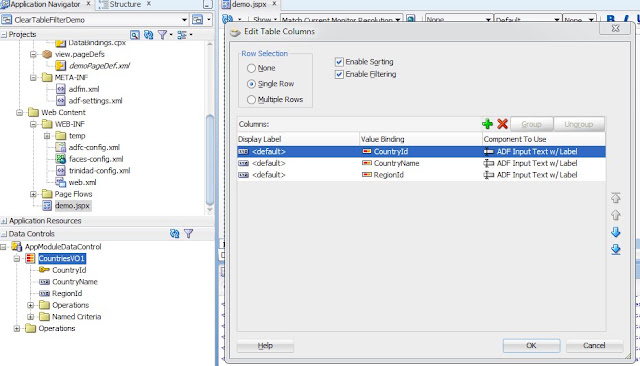640x366 pixels.
Task: Select adfc-config.xml file
Action: [94, 147]
